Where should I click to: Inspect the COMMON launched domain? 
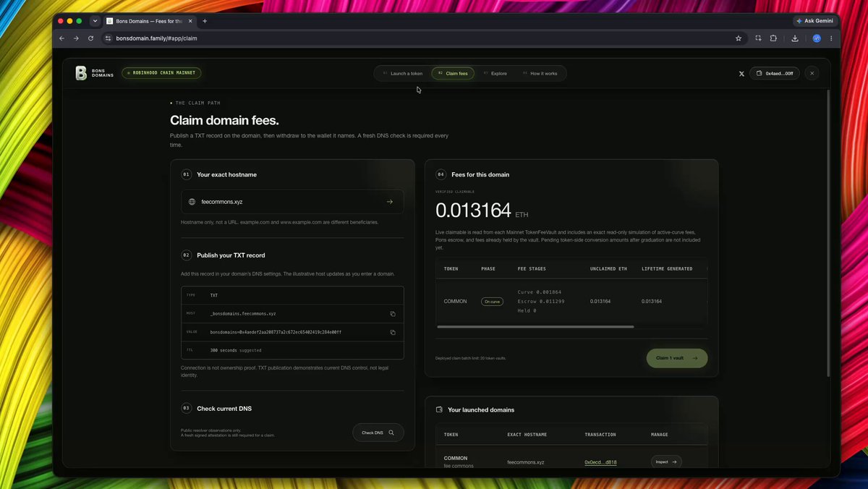tap(666, 462)
